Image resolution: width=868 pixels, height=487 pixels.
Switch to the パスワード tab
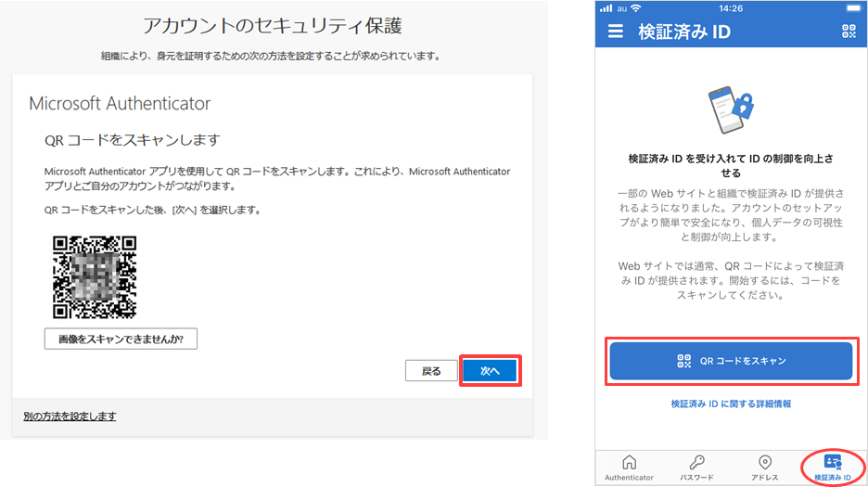coord(697,468)
